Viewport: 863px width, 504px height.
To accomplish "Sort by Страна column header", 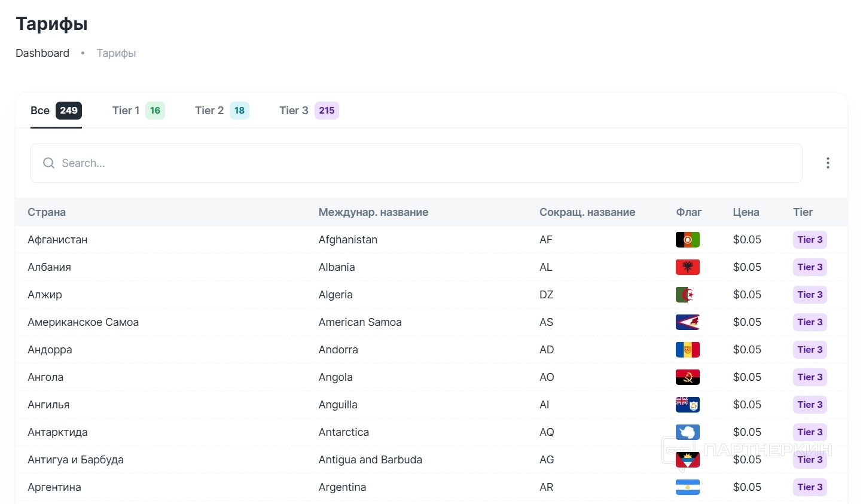I will pyautogui.click(x=47, y=212).
